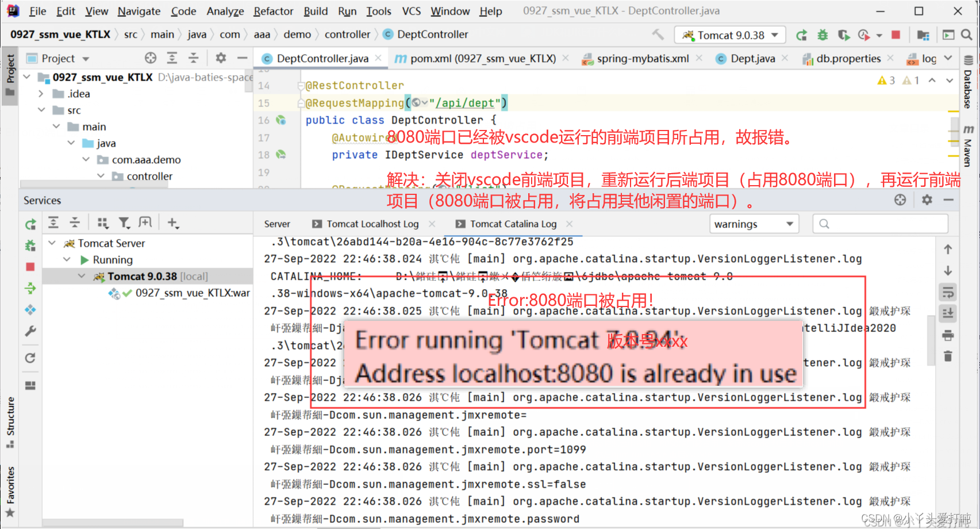
Task: Select the 0927_ssm_vue_KTLX:war artifact
Action: click(193, 293)
